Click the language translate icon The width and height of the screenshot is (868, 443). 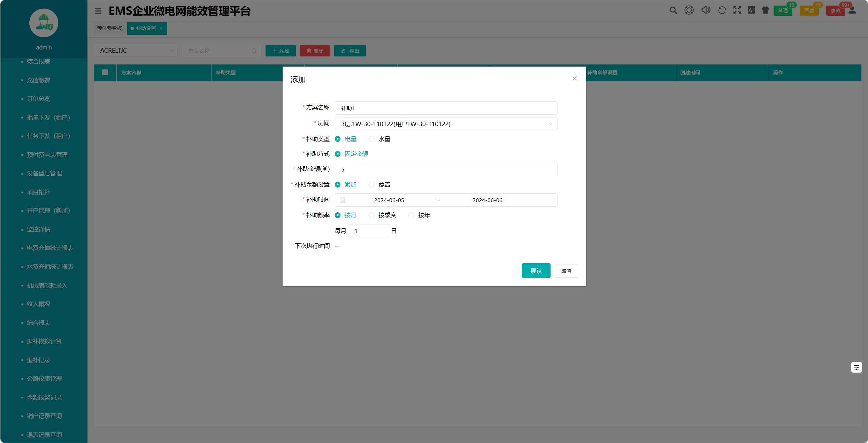751,10
